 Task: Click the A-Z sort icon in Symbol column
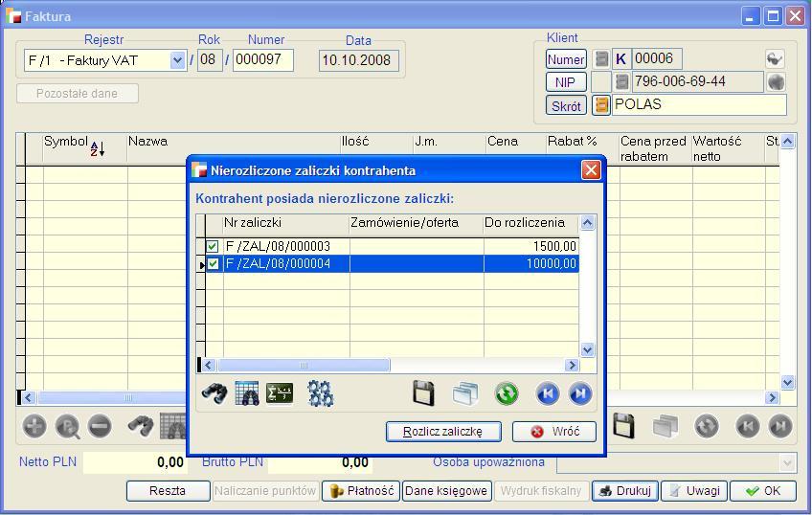click(98, 149)
